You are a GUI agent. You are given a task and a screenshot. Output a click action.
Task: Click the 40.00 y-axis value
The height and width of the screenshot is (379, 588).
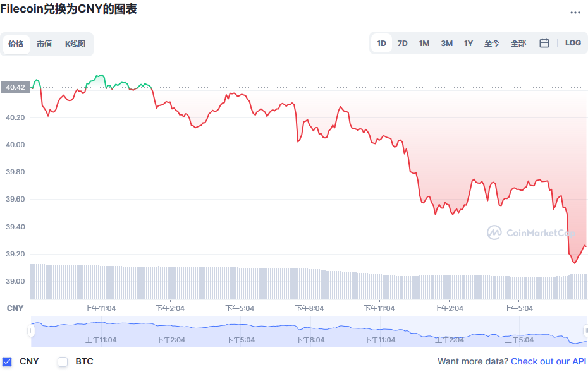(15, 145)
